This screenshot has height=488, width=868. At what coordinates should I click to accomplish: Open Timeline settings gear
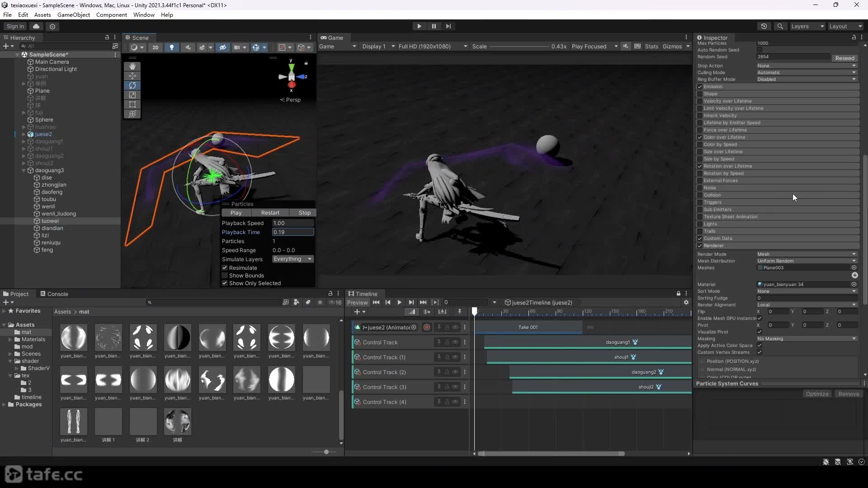686,302
